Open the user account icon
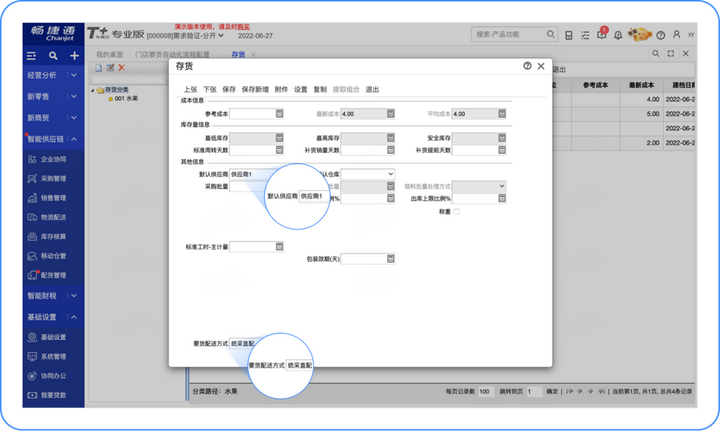 point(676,34)
